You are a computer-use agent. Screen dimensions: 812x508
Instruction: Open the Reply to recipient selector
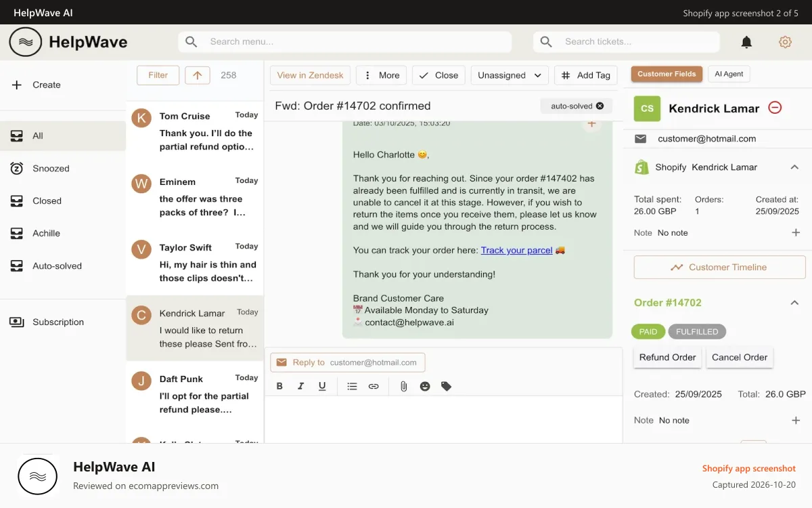348,362
